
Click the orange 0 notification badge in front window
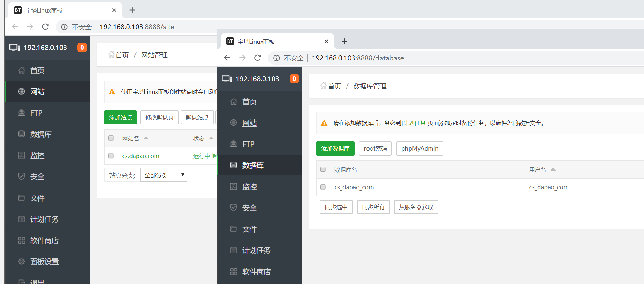click(x=294, y=79)
